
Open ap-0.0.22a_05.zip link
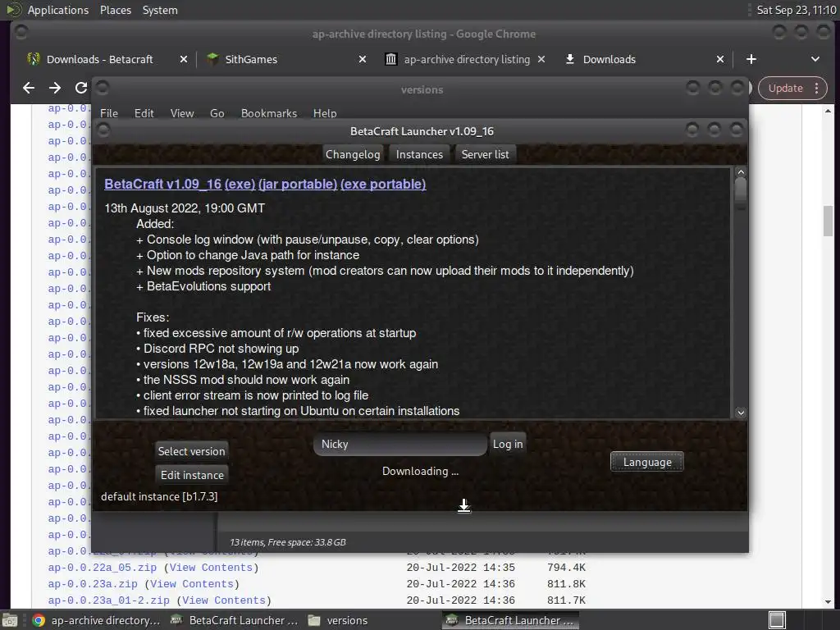(x=103, y=568)
